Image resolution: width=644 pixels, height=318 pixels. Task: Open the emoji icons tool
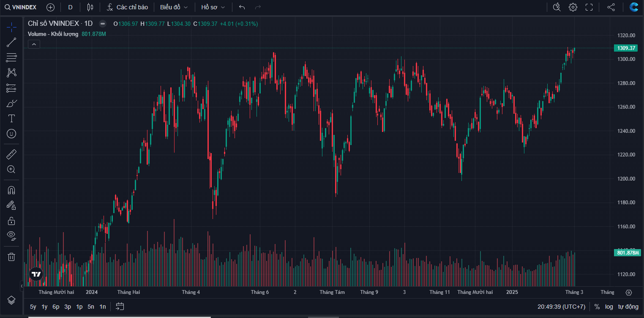(11, 134)
